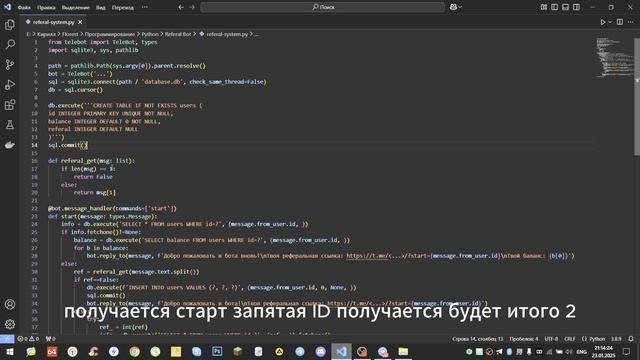The height and width of the screenshot is (360, 640).
Task: Show errors and warnings problems panel
Action: (29, 339)
